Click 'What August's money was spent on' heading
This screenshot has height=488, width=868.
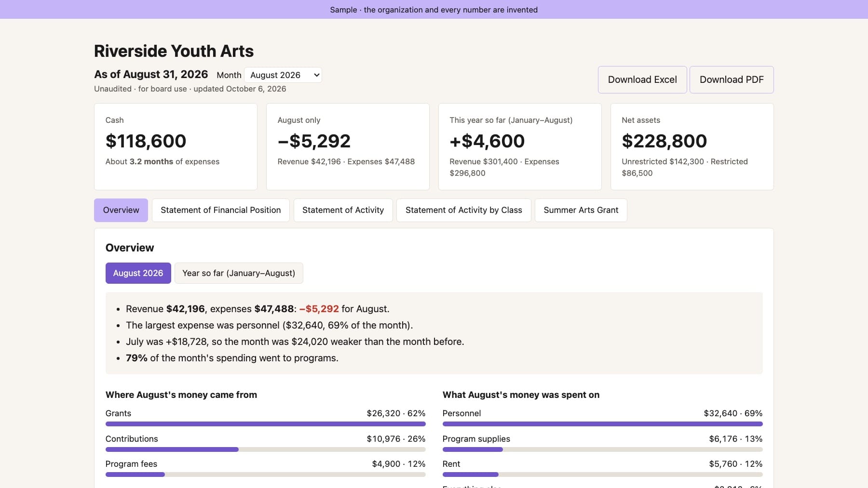coord(521,395)
